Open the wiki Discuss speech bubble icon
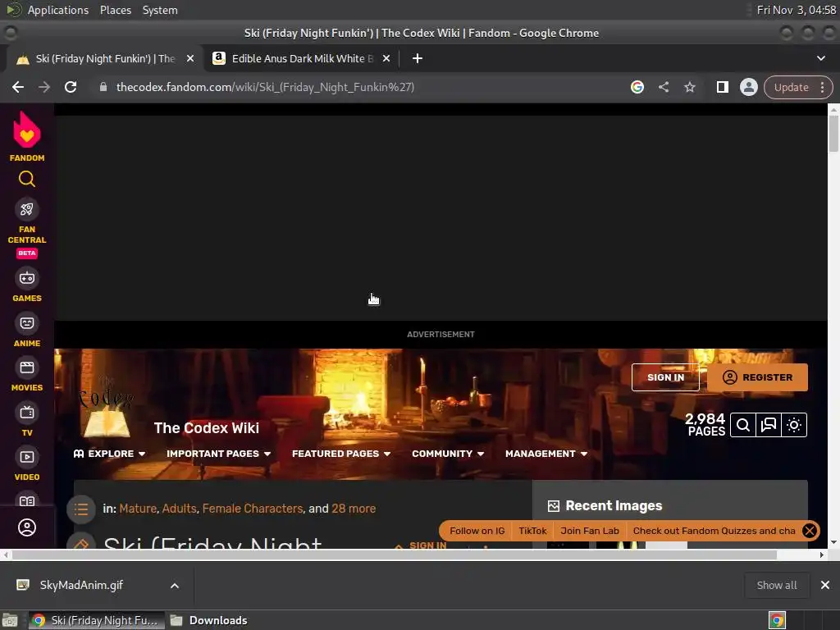This screenshot has width=840, height=630. [769, 426]
